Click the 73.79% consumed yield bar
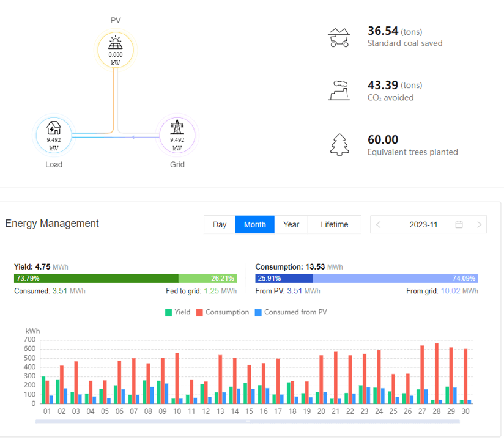The image size is (504, 440). [x=96, y=278]
